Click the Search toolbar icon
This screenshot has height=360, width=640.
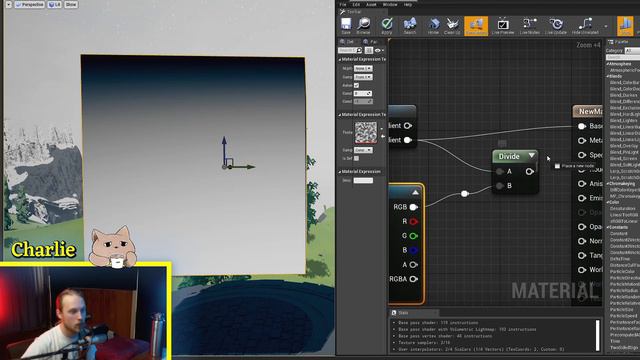click(409, 26)
